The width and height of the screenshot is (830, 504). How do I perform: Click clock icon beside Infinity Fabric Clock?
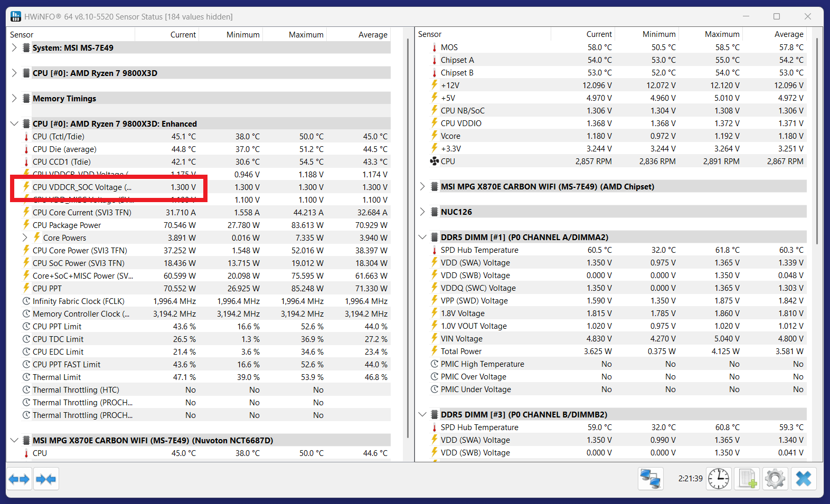click(x=26, y=301)
